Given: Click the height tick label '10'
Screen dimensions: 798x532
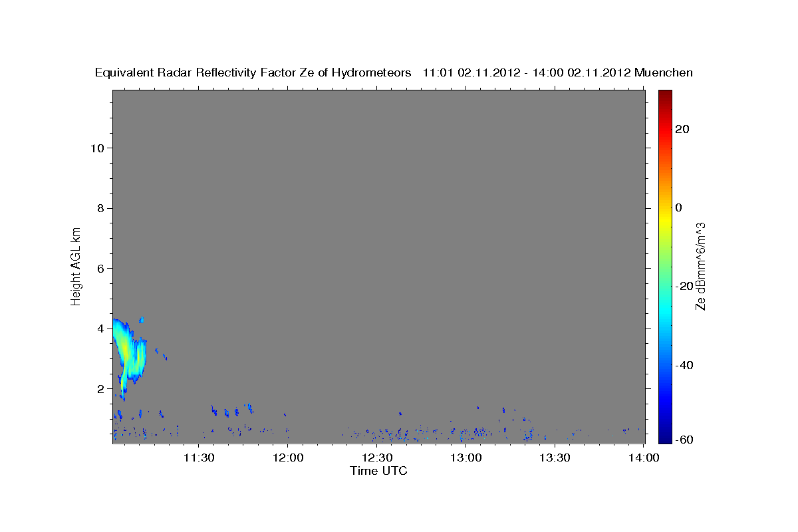Looking at the screenshot, I should pos(97,148).
